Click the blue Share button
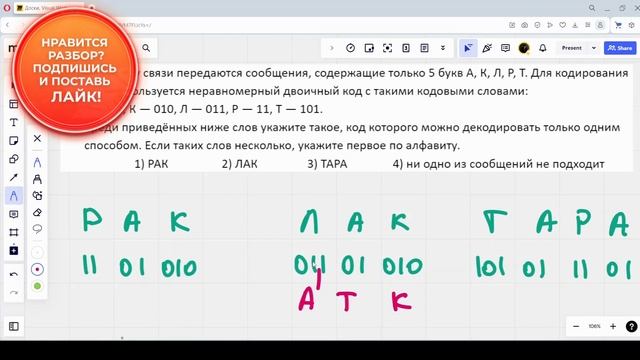This screenshot has height=360, width=640. pyautogui.click(x=620, y=48)
